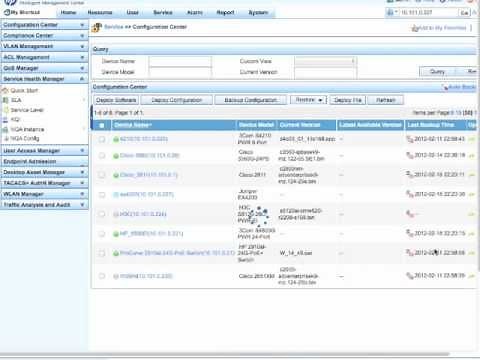Image resolution: width=480 pixels, height=360 pixels.
Task: Click the upgrade icon in the Cisco 2811 row
Action: pos(471,175)
